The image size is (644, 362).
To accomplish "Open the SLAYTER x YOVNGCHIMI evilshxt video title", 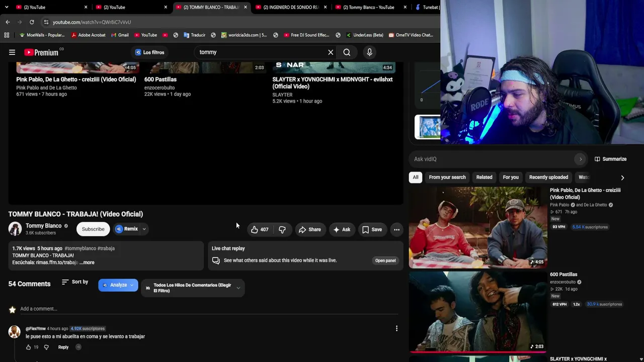I will click(333, 83).
